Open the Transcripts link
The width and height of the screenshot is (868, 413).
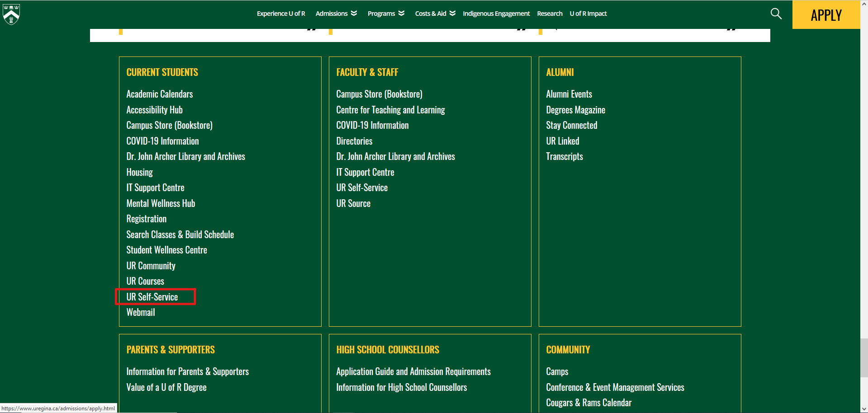click(564, 156)
